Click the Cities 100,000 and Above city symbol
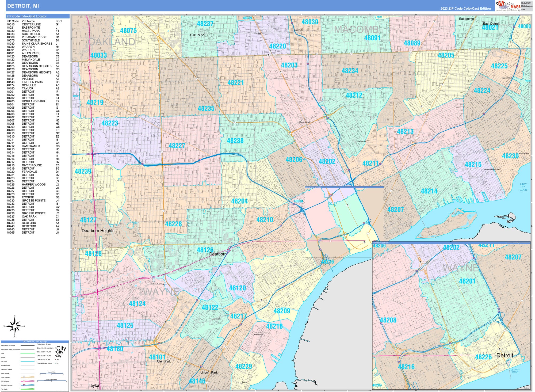This screenshot has width=535, height=392. pos(61,348)
